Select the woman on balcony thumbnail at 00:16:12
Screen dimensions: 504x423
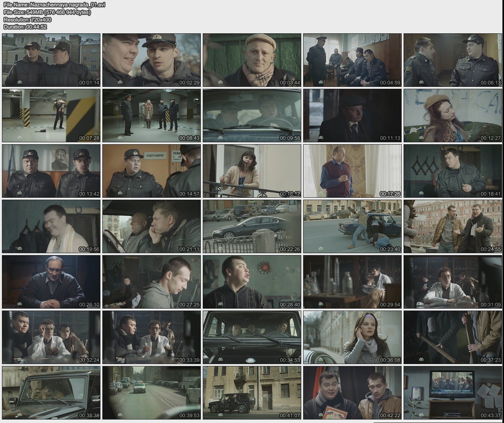point(252,171)
